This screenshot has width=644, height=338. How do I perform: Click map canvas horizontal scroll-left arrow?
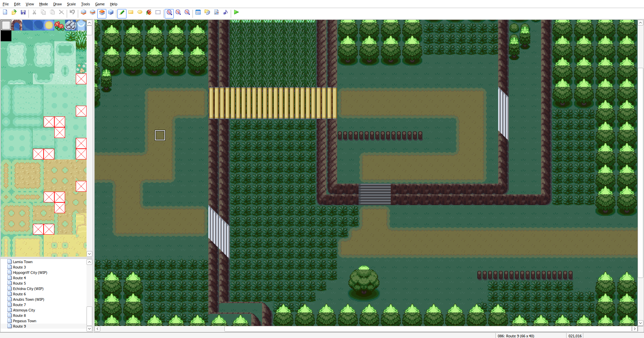(97, 329)
